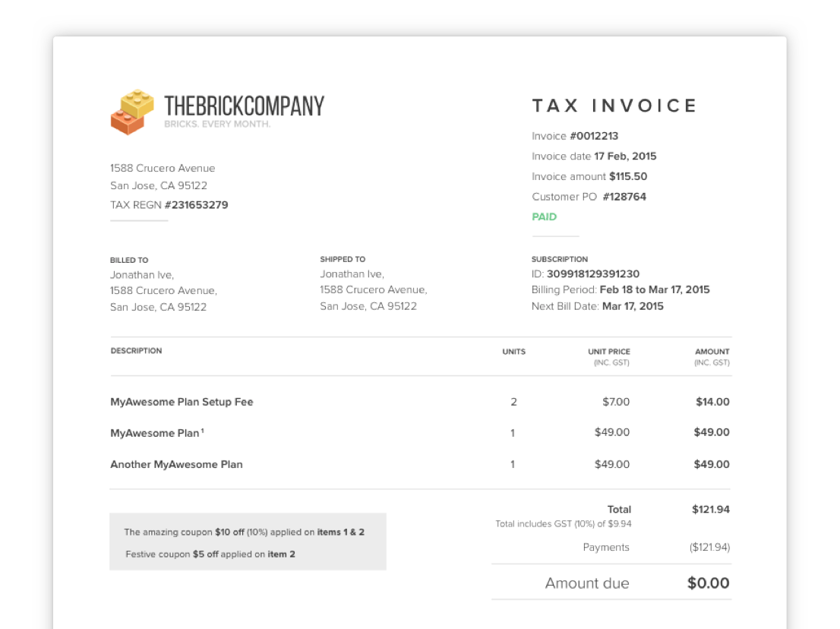Click the MyAwesome Plan footnote item

tap(156, 433)
